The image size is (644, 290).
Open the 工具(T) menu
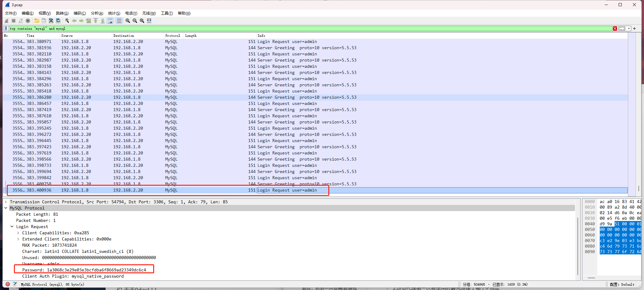(x=167, y=13)
